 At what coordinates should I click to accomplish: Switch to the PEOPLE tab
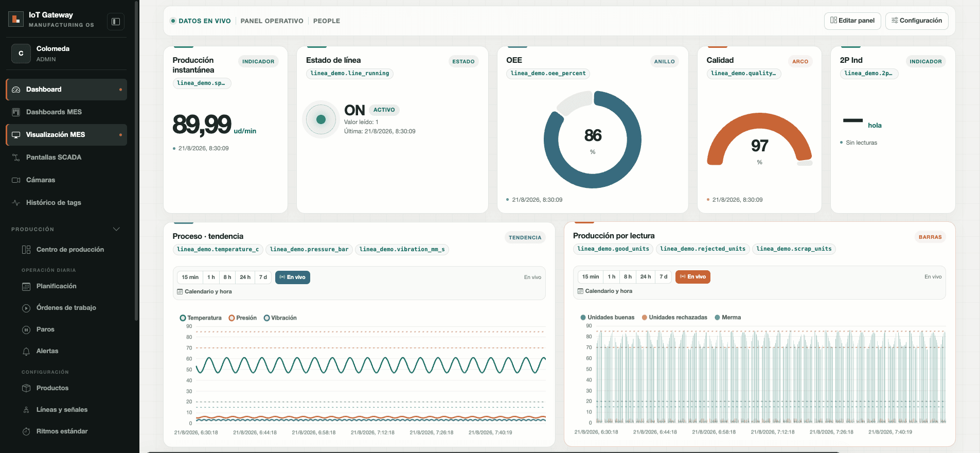(327, 21)
